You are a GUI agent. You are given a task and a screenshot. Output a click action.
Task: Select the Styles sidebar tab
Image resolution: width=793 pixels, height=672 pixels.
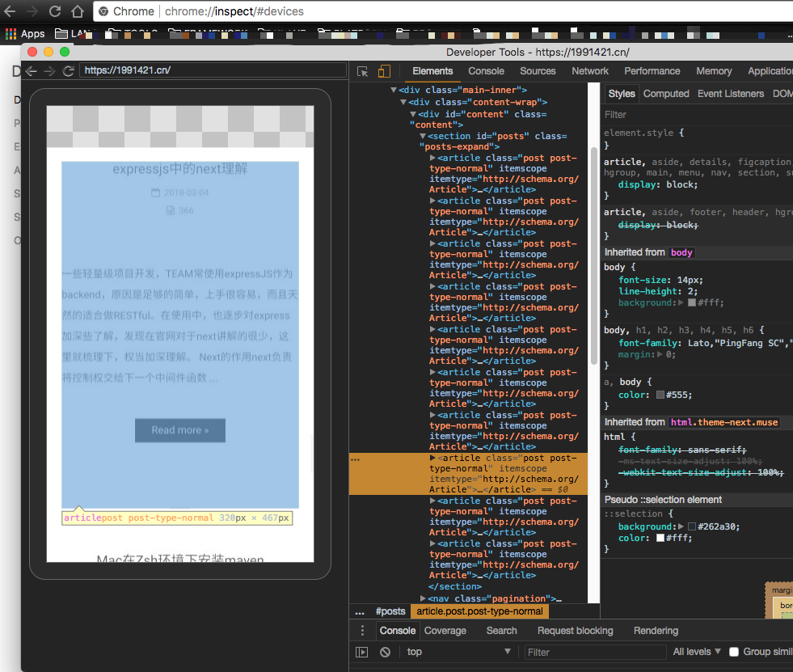click(622, 94)
